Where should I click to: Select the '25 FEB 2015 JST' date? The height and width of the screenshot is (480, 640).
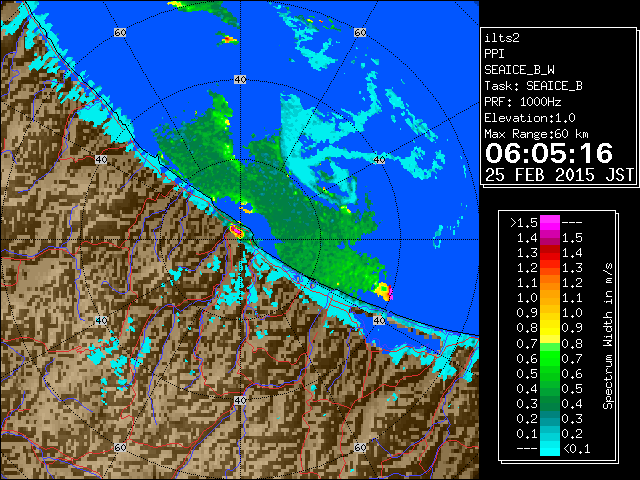point(559,175)
